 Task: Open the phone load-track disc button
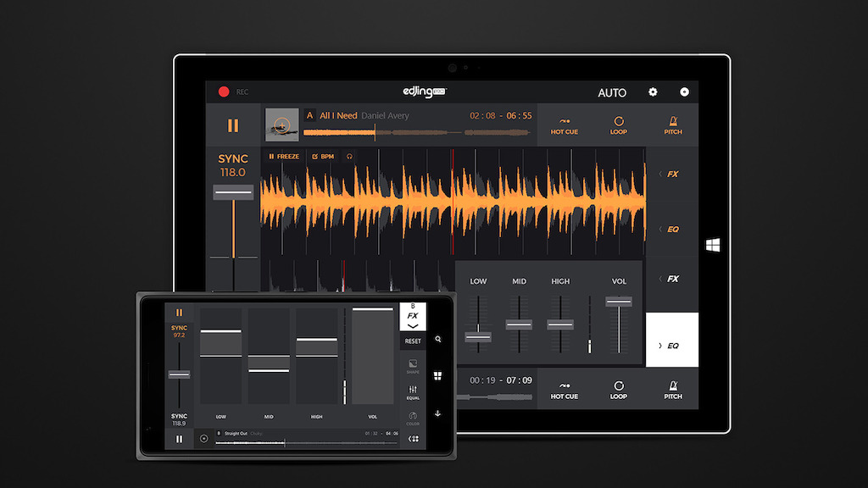pyautogui.click(x=203, y=439)
